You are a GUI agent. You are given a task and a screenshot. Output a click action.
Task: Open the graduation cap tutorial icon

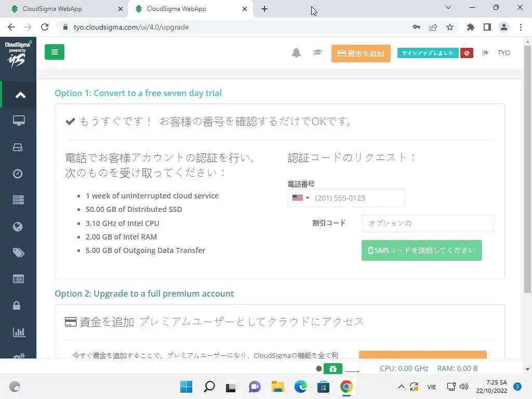coord(317,52)
